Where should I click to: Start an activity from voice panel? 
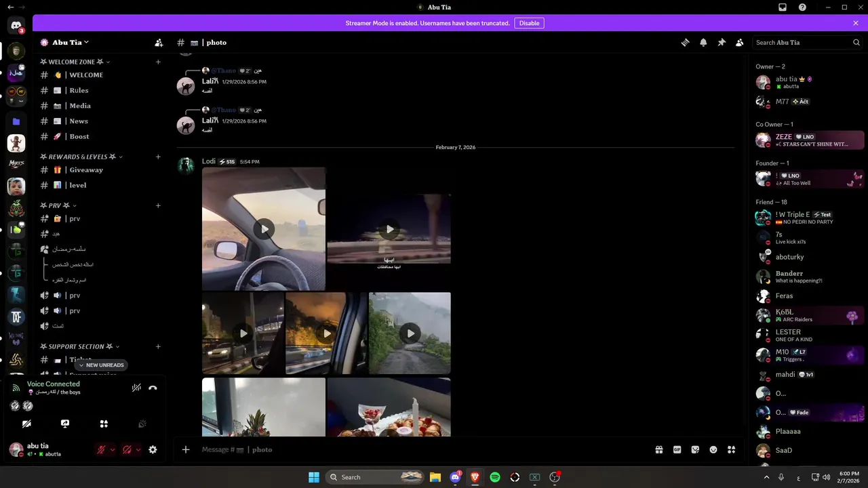pos(104,424)
